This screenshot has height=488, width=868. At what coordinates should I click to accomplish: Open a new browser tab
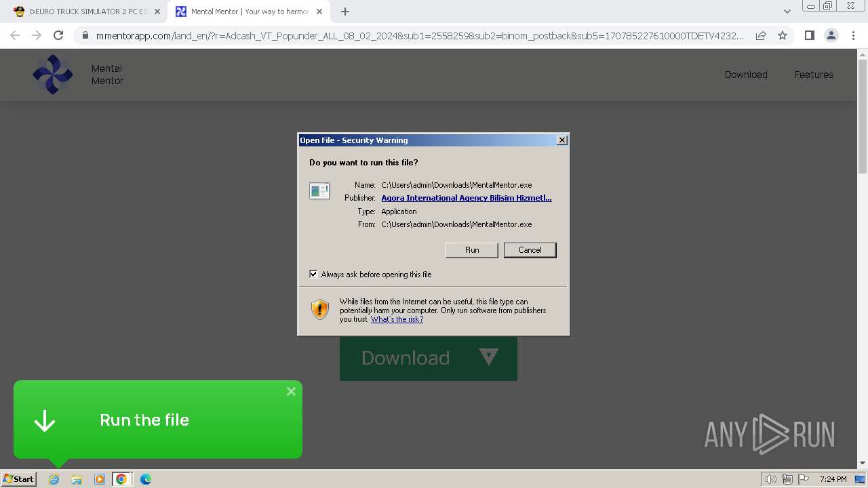click(345, 12)
